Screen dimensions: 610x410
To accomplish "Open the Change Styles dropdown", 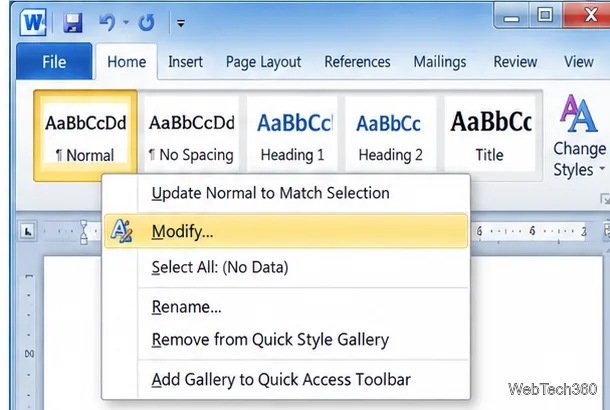I will click(579, 135).
